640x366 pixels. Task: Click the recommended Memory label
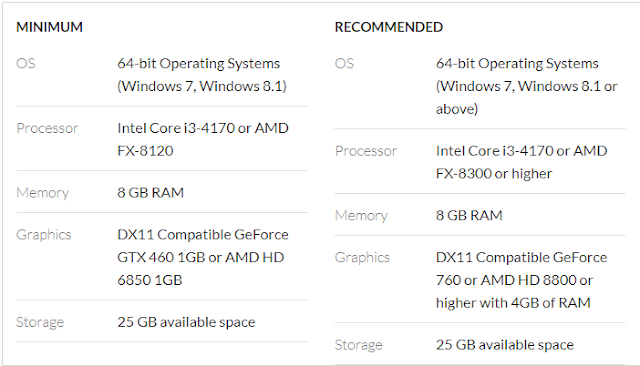pyautogui.click(x=361, y=215)
